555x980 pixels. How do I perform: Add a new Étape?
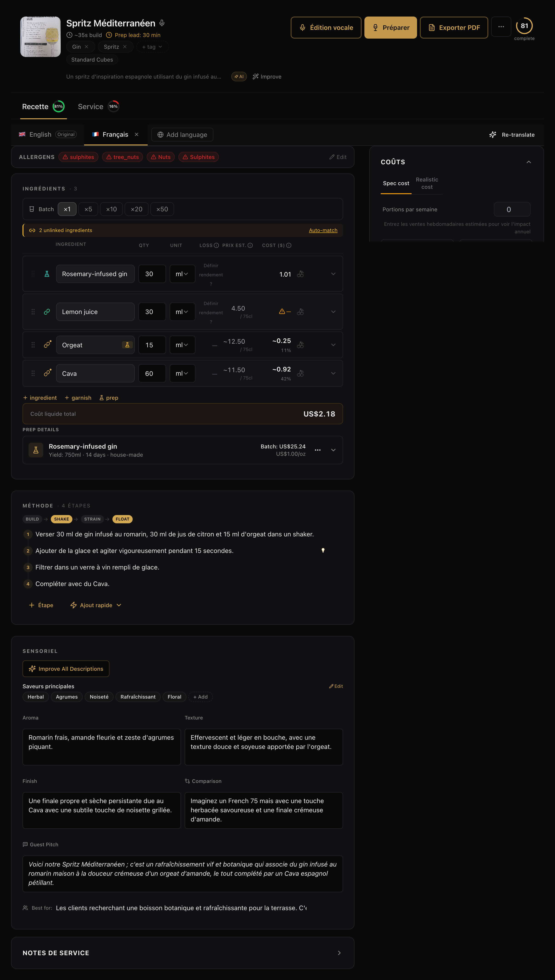pyautogui.click(x=41, y=605)
